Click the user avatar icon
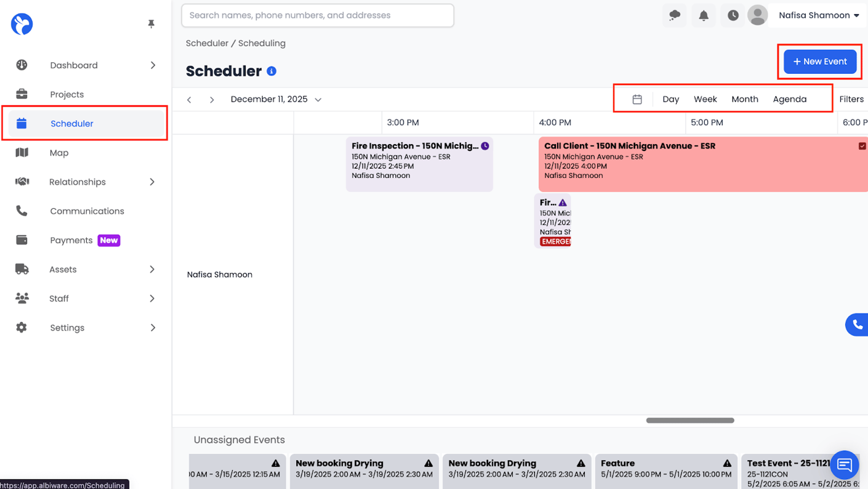Image resolution: width=868 pixels, height=489 pixels. coord(757,15)
